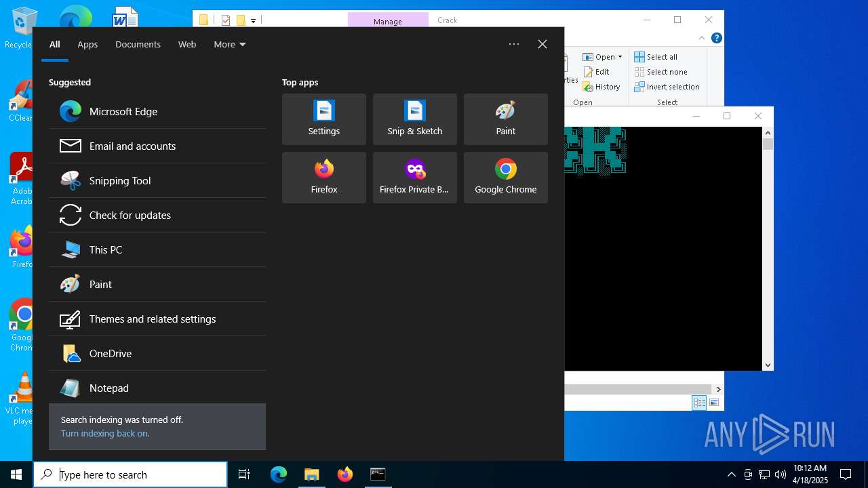Click console window scrollbar down arrow

768,365
